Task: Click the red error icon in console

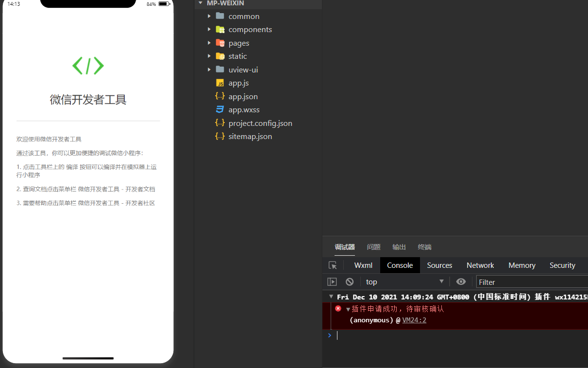Action: [338, 308]
